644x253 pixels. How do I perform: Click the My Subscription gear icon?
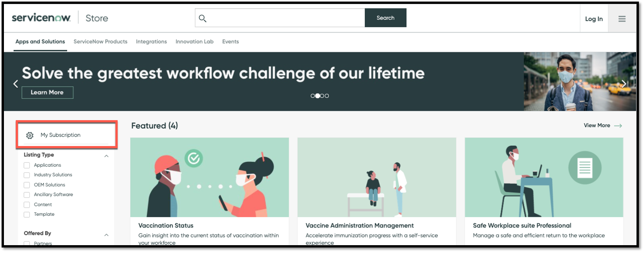pyautogui.click(x=30, y=136)
